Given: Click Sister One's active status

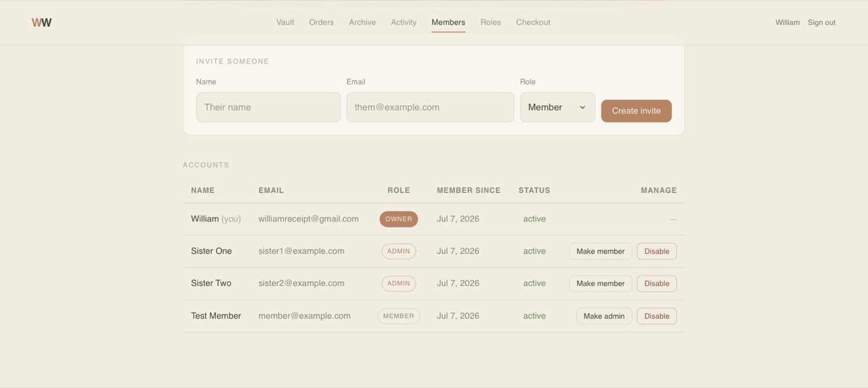Looking at the screenshot, I should pyautogui.click(x=534, y=251).
